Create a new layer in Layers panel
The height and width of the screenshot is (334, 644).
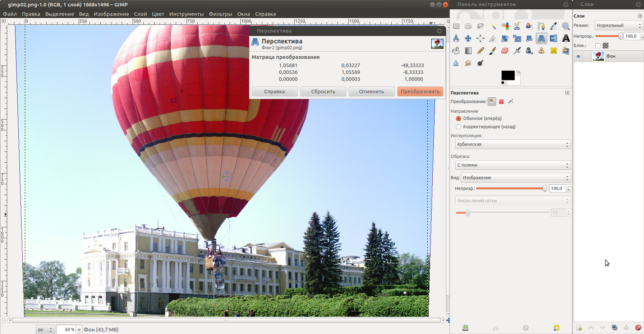click(x=579, y=328)
